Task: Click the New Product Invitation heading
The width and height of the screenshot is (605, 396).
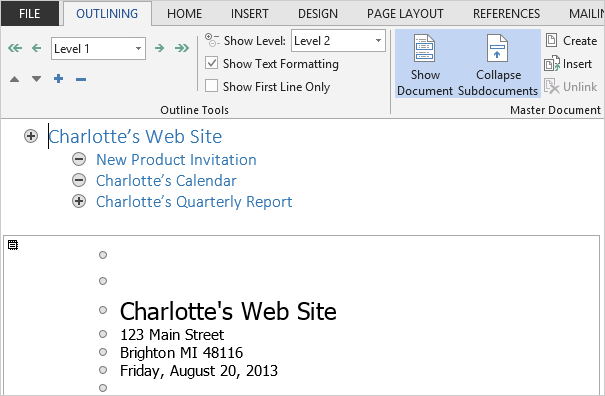Action: pos(176,159)
